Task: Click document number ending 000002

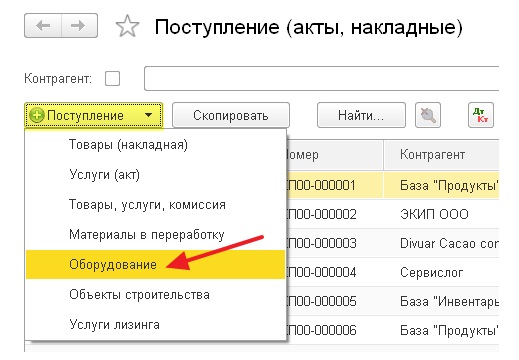Action: (322, 214)
